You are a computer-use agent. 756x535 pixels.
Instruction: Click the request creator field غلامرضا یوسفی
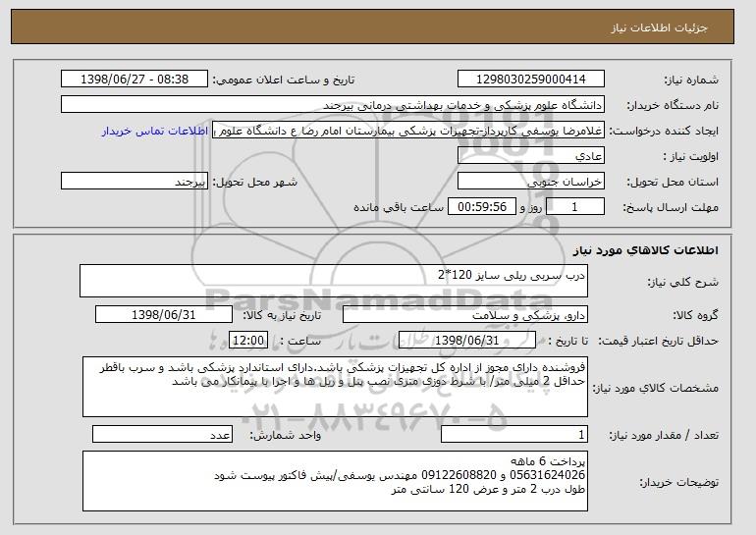point(408,131)
